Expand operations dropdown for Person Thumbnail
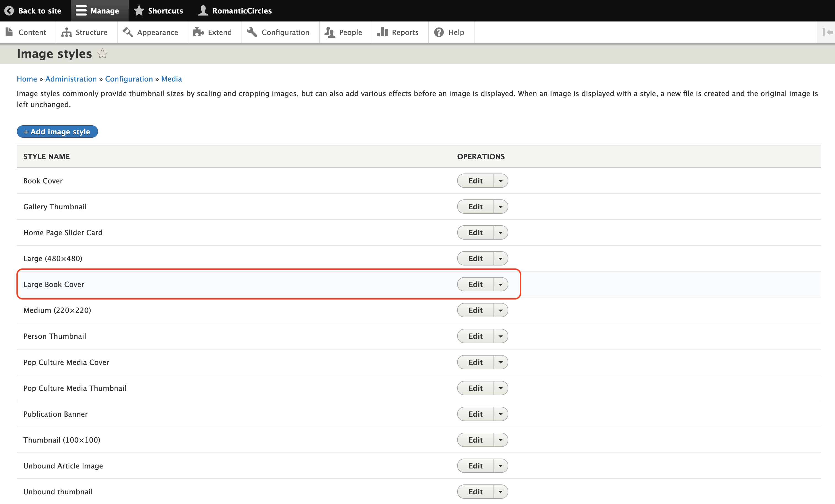Screen dimensions: 835x504 [500, 336]
